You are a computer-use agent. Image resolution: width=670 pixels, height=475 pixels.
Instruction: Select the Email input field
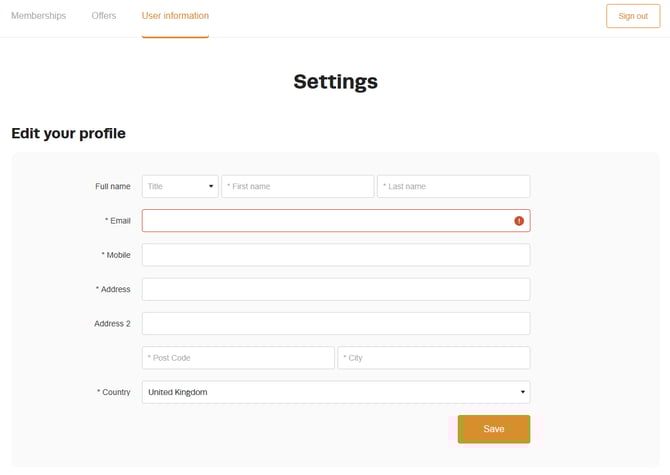pyautogui.click(x=336, y=221)
